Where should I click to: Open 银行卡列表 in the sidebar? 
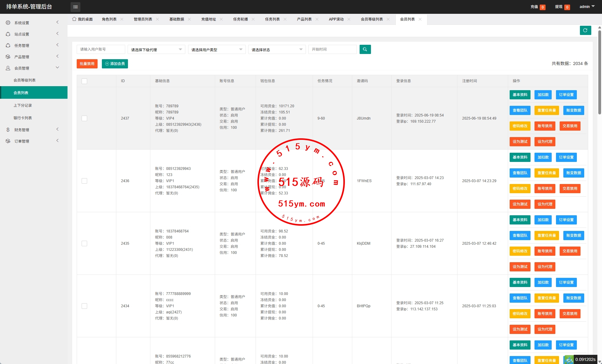coord(23,118)
